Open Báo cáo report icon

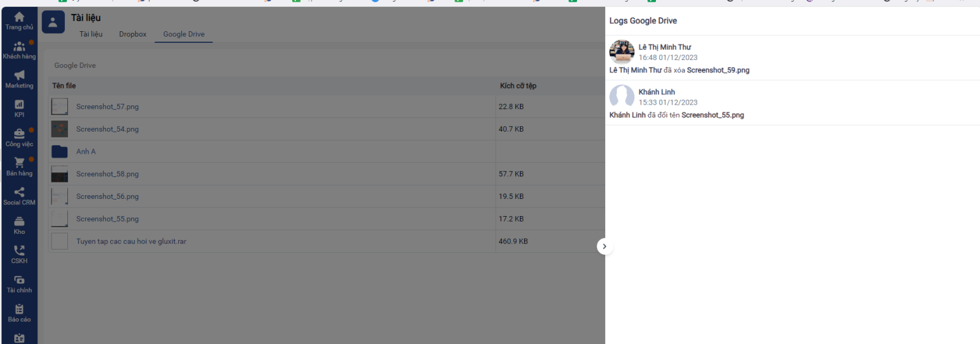19,309
